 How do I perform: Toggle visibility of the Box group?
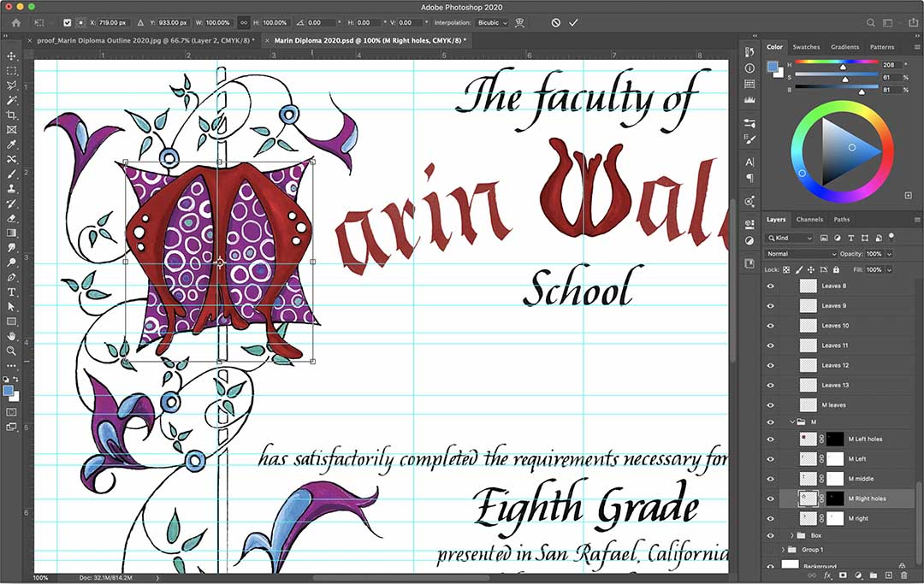tap(770, 536)
